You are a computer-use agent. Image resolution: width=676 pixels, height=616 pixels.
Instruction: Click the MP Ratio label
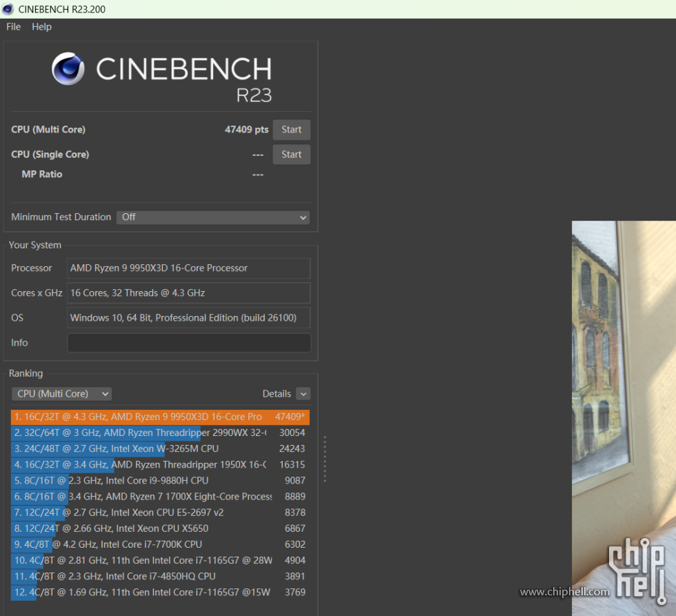(x=42, y=174)
